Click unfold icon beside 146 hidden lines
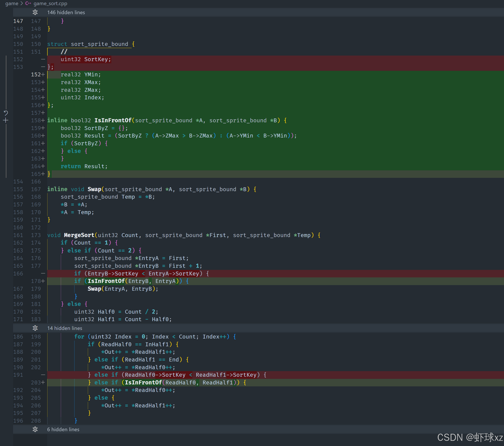Screen dimensions: 504x446 [x=35, y=12]
